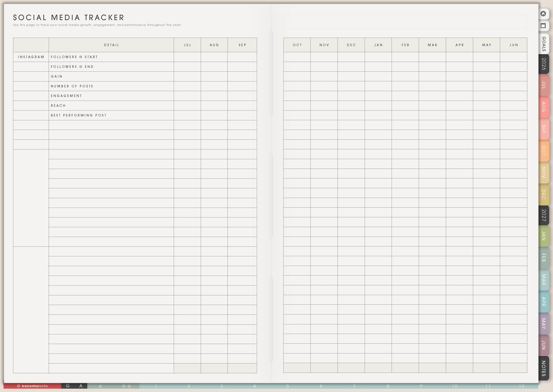Viewport: 553px width, 392px height.
Task: Go to bottom tab 1
Action: (156, 386)
